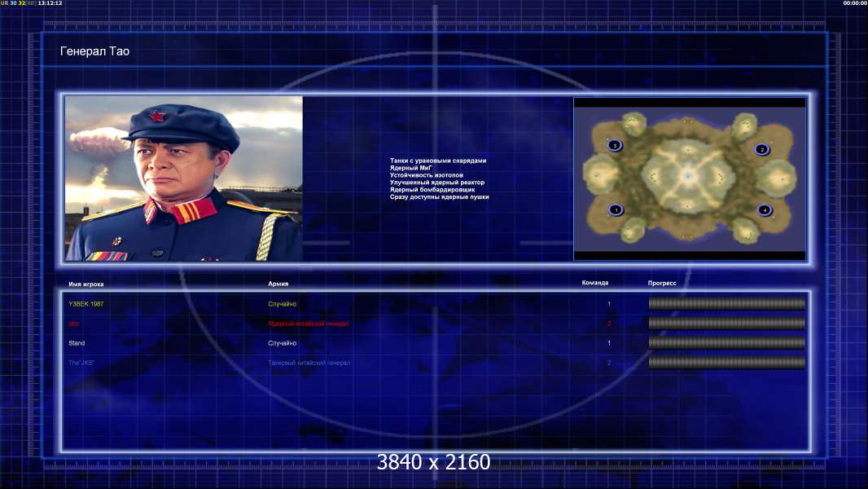Viewport: 868px width, 489px height.
Task: Click the 'Армия' column header
Action: pyautogui.click(x=278, y=284)
